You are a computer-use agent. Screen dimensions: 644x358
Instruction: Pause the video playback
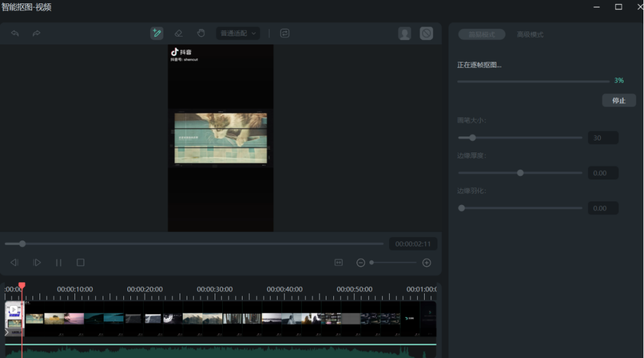[x=59, y=263]
